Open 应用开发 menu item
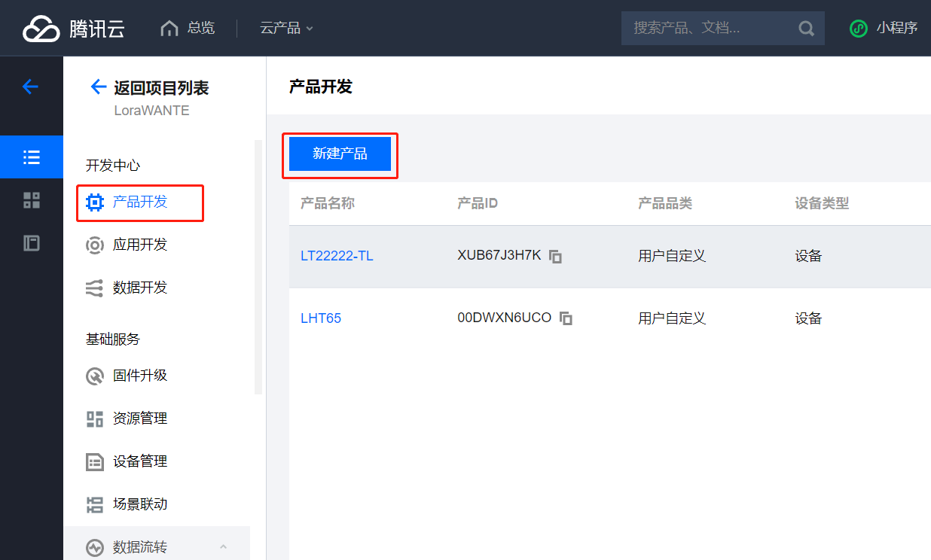The width and height of the screenshot is (931, 560). [140, 245]
